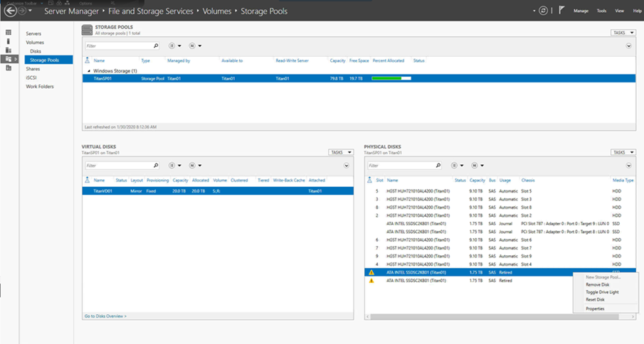Viewport: 644px width, 344px height.
Task: Select Shares in the navigation pane
Action: (x=33, y=69)
